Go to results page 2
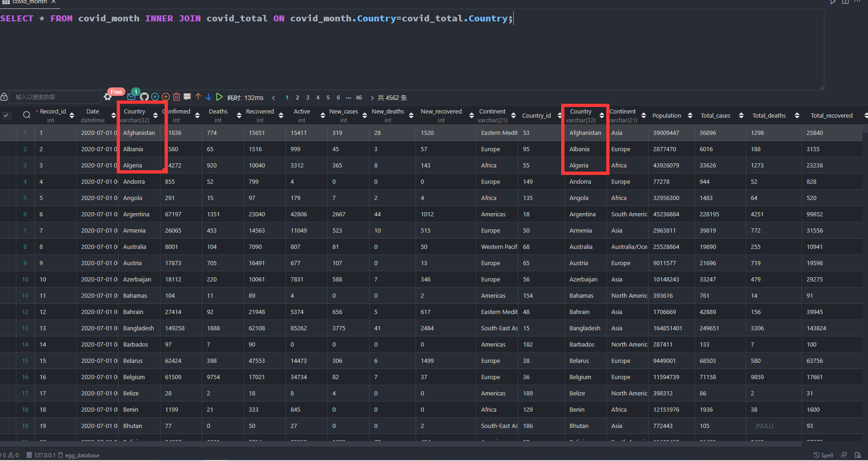 tap(298, 98)
